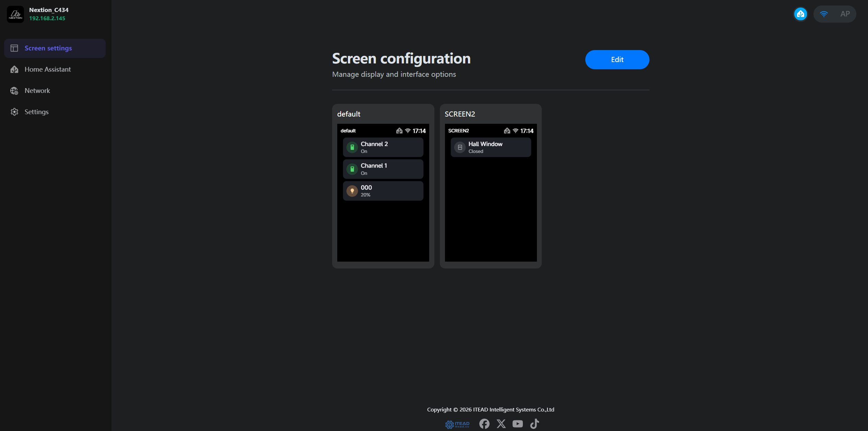Click the Channel 2 On card

click(x=383, y=147)
